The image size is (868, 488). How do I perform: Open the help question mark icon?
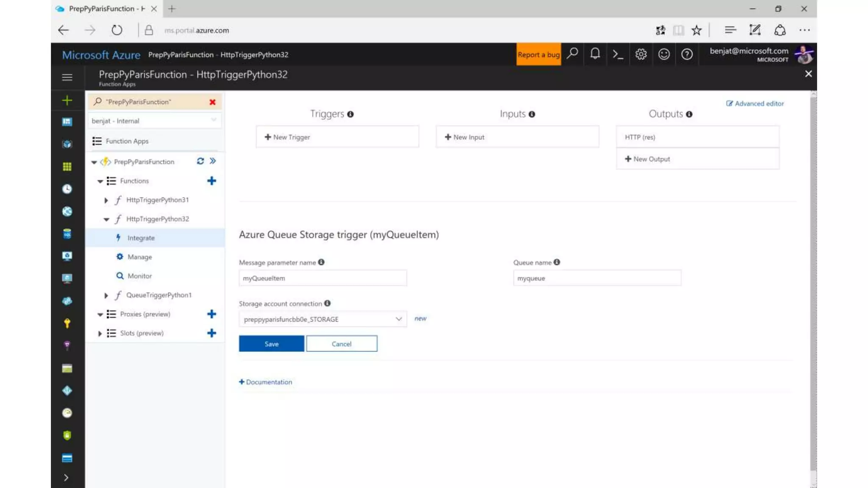tap(687, 54)
